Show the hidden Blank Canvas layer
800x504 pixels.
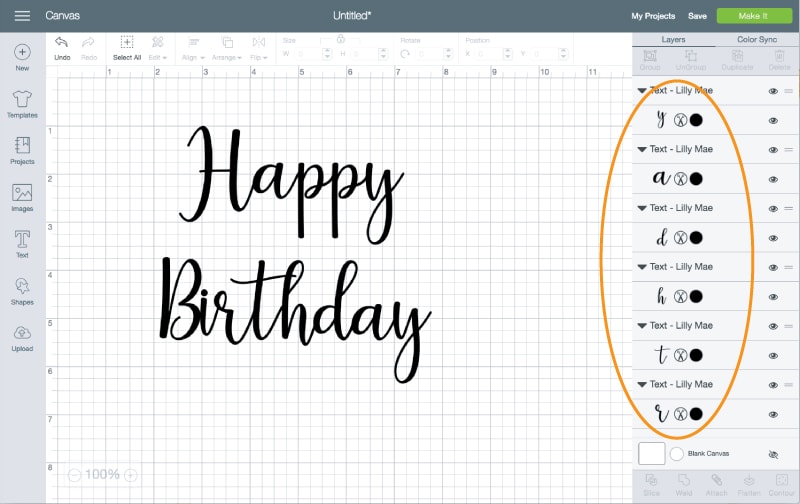point(773,454)
